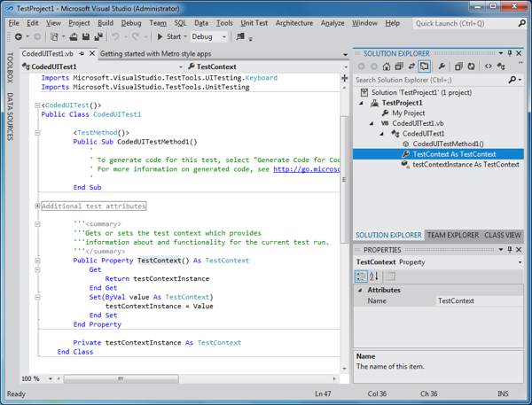Click the Save All toolbar icon

(98, 36)
